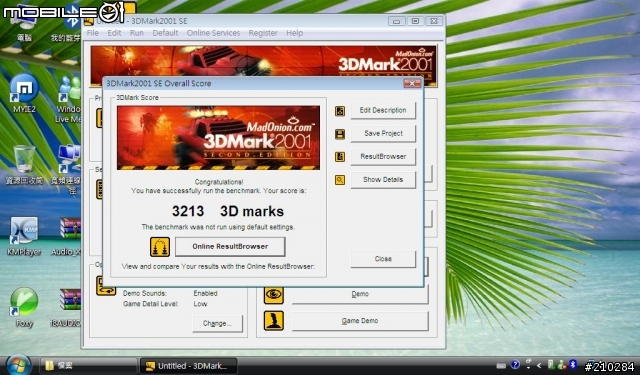This screenshot has height=375, width=640.
Task: Click the blue help question mark tray icon
Action: tap(515, 364)
